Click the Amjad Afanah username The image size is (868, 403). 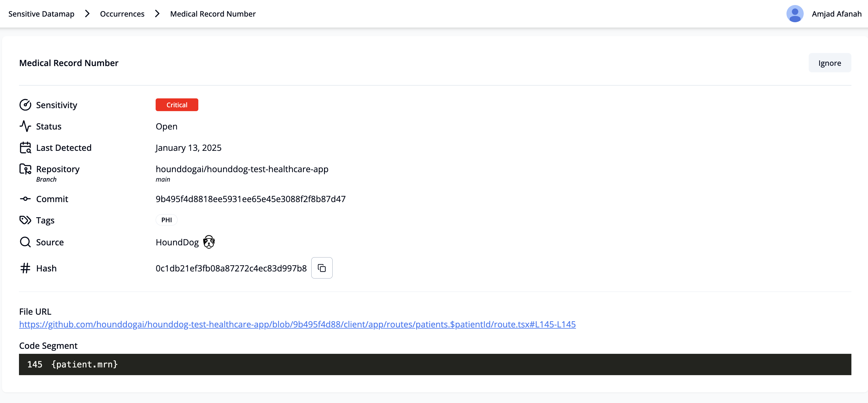[837, 14]
